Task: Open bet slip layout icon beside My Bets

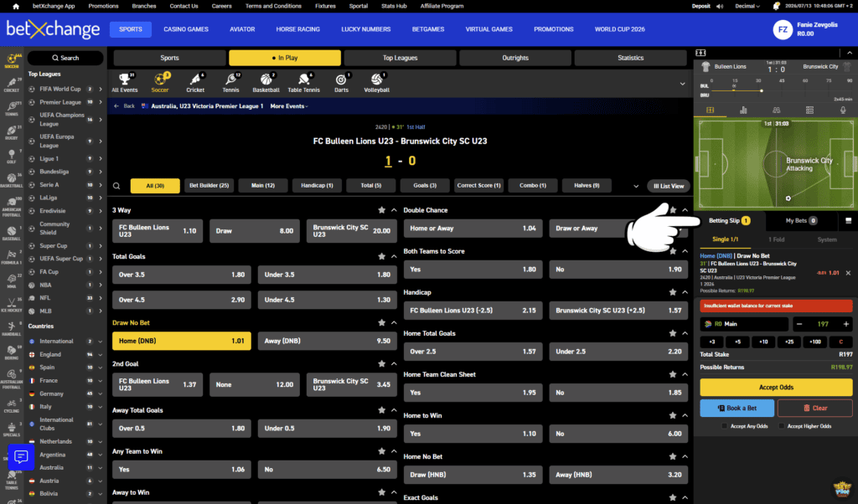Action: coord(848,221)
